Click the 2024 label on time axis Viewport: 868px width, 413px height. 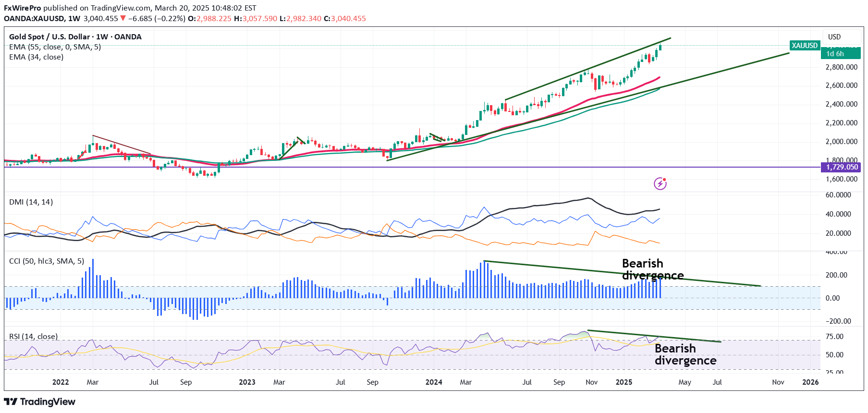tap(434, 382)
